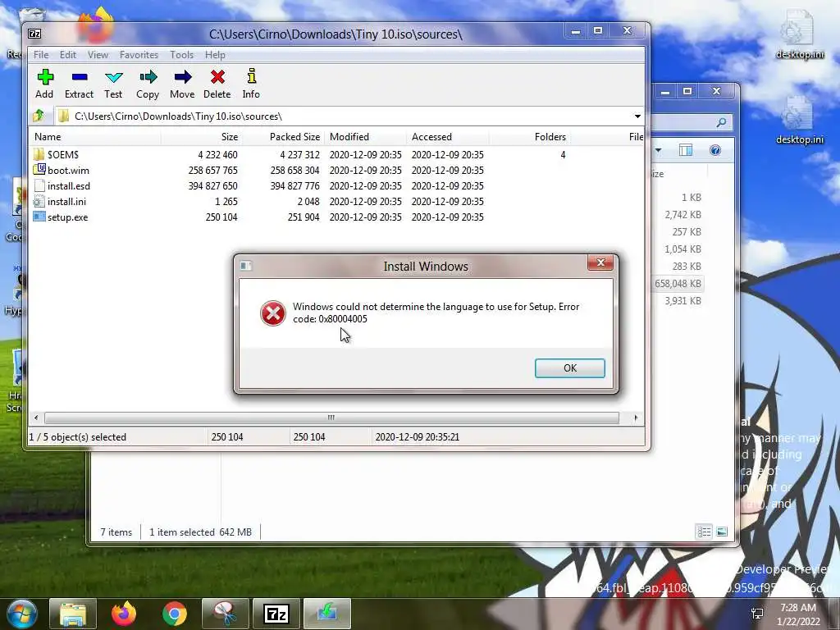
Task: Sort by the Name column header
Action: [97, 137]
